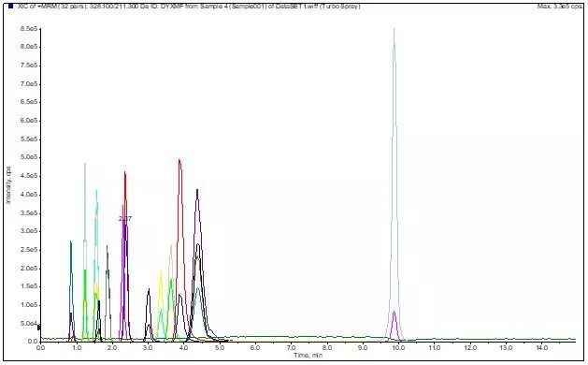Click the purple peak apex near 4.4 min
This screenshot has width=588, height=365.
(x=197, y=190)
